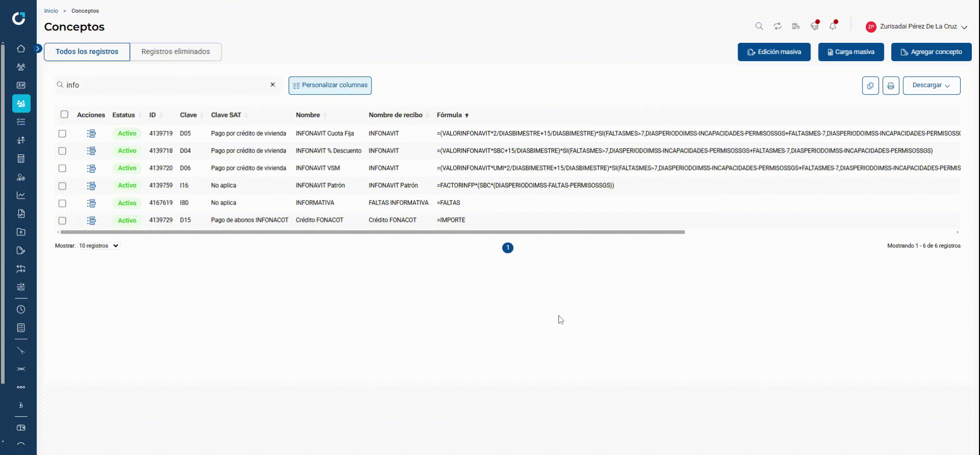Screen dimensions: 980x455
Task: Open the Mostrar 10 registros selector
Action: pyautogui.click(x=99, y=246)
